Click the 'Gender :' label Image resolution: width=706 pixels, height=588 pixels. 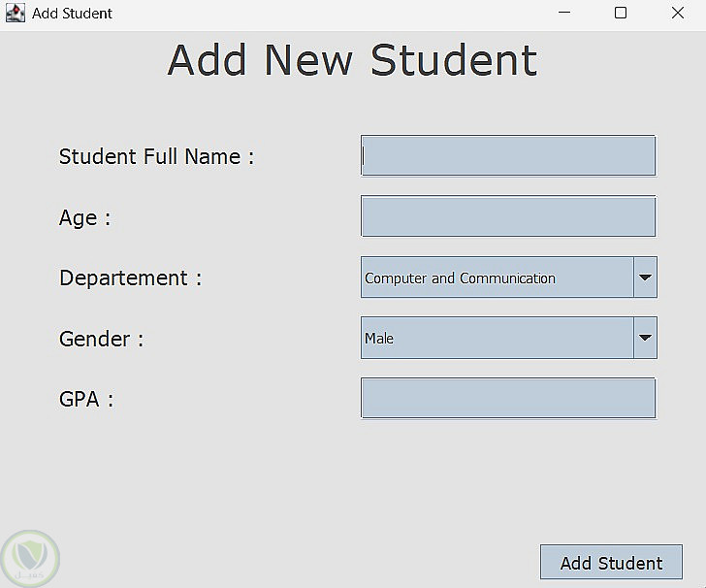(x=101, y=340)
